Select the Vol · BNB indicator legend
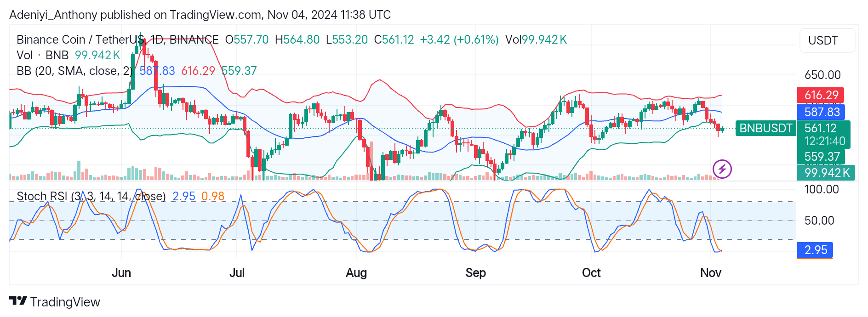Viewport: 868px width, 317px height. click(x=43, y=55)
